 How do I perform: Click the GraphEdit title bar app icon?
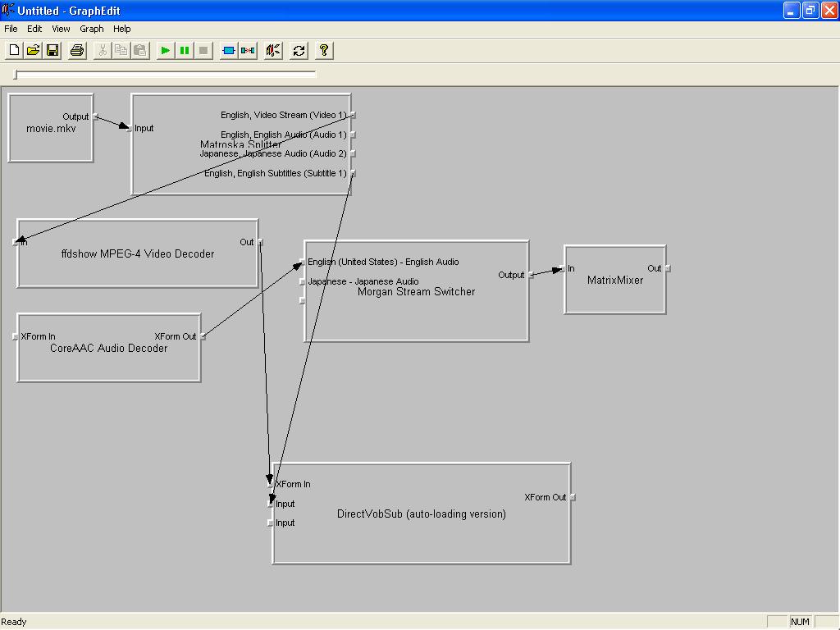(7, 10)
